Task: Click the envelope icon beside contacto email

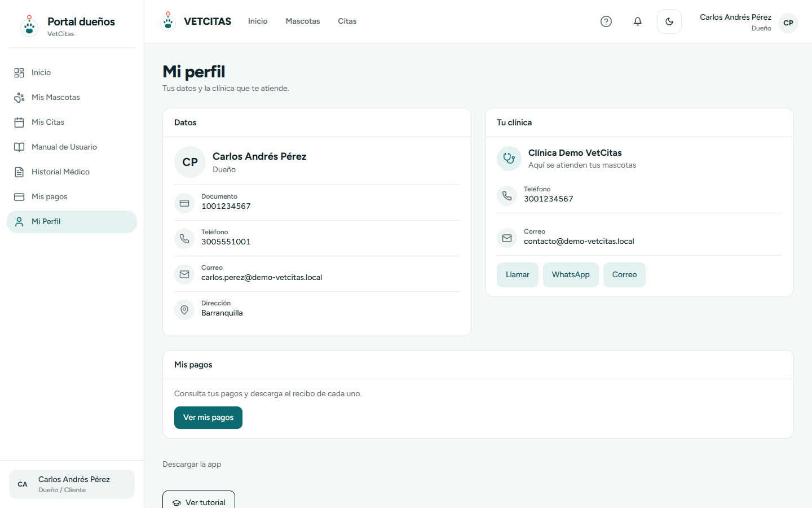Action: [x=507, y=238]
